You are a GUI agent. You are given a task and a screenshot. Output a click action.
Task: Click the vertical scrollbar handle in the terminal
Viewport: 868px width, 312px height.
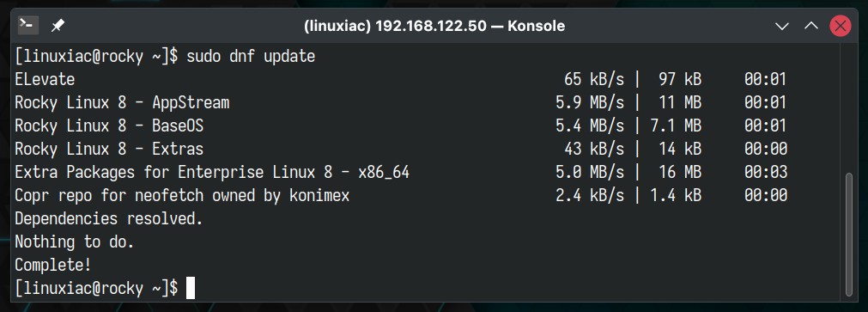click(x=849, y=235)
